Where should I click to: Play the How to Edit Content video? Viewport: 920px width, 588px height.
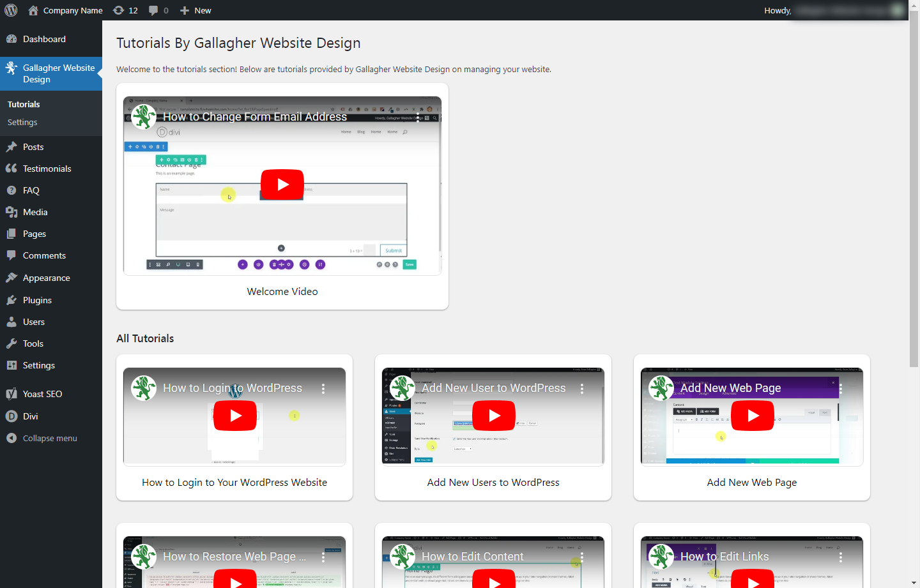494,580
